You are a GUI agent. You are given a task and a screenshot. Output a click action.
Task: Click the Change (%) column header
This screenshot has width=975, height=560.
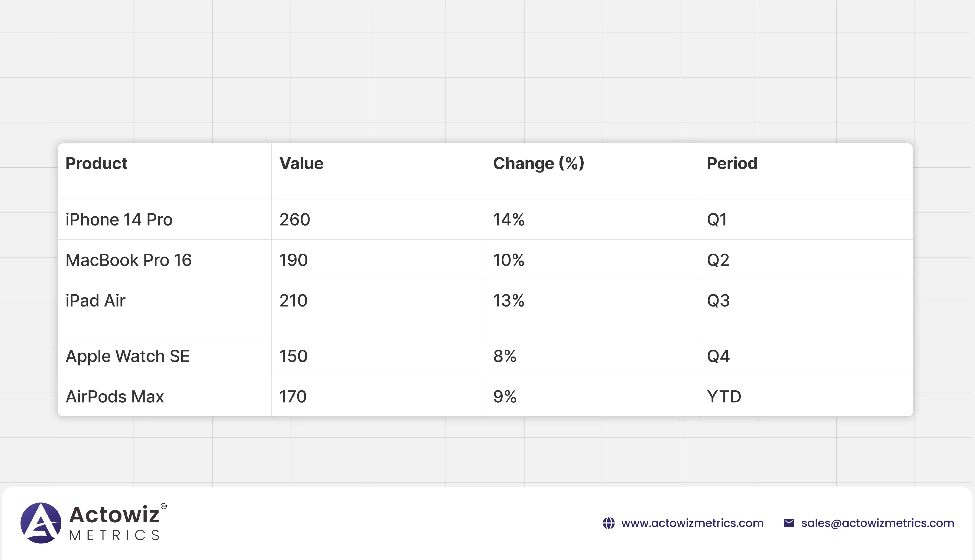click(538, 163)
